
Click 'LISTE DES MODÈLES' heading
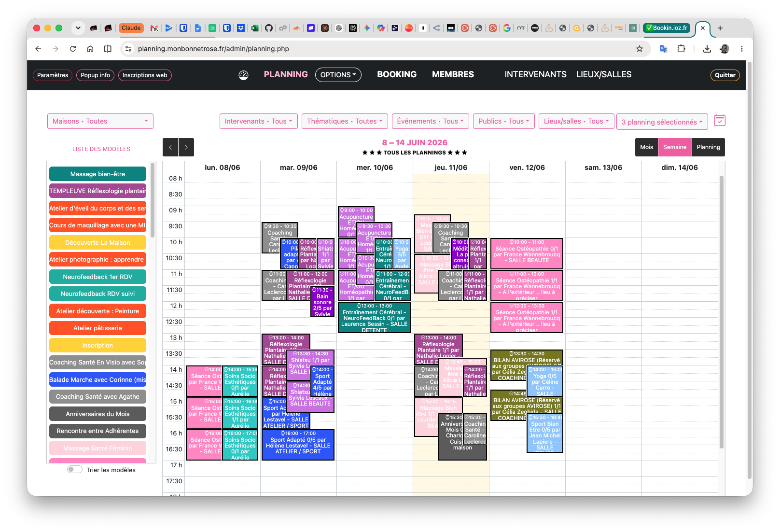[x=101, y=149]
